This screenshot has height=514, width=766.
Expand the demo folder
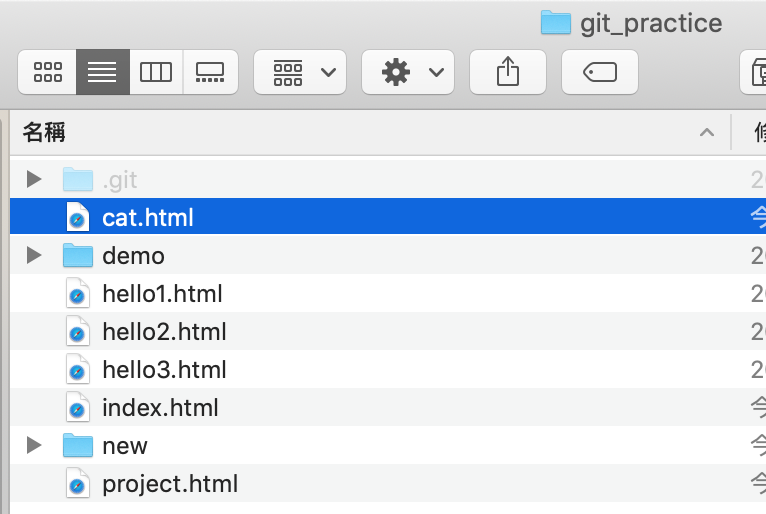(x=35, y=256)
